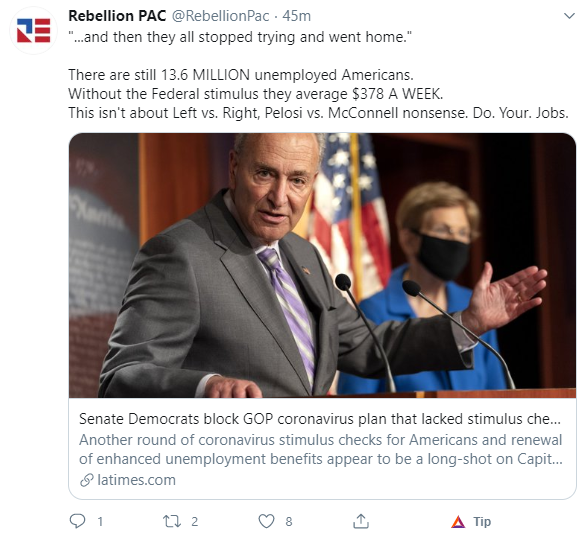Click the Tip button label
This screenshot has width=586, height=534.
(x=482, y=521)
